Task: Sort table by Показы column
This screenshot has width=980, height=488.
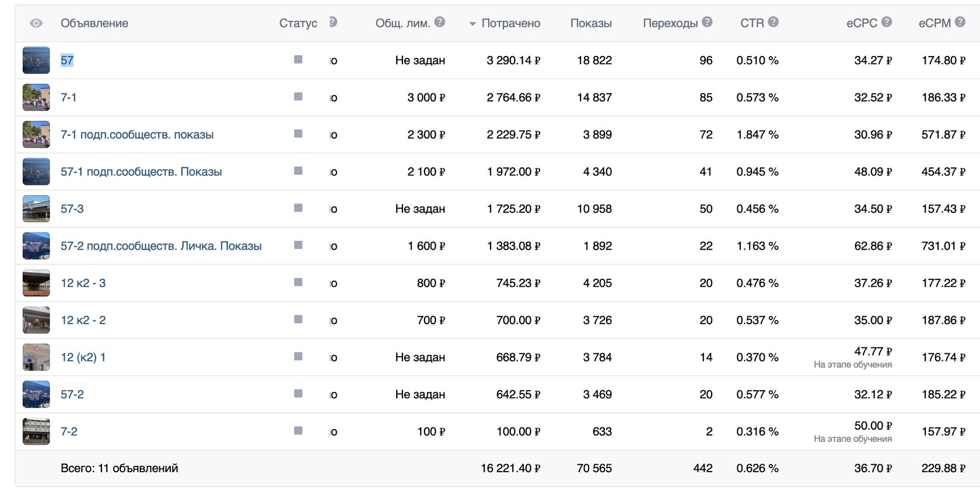Action: [x=591, y=23]
